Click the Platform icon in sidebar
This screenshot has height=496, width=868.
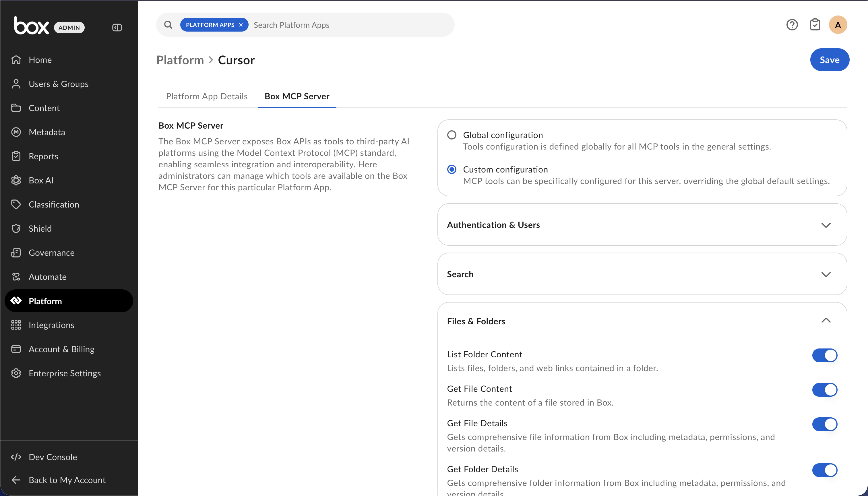pos(16,301)
